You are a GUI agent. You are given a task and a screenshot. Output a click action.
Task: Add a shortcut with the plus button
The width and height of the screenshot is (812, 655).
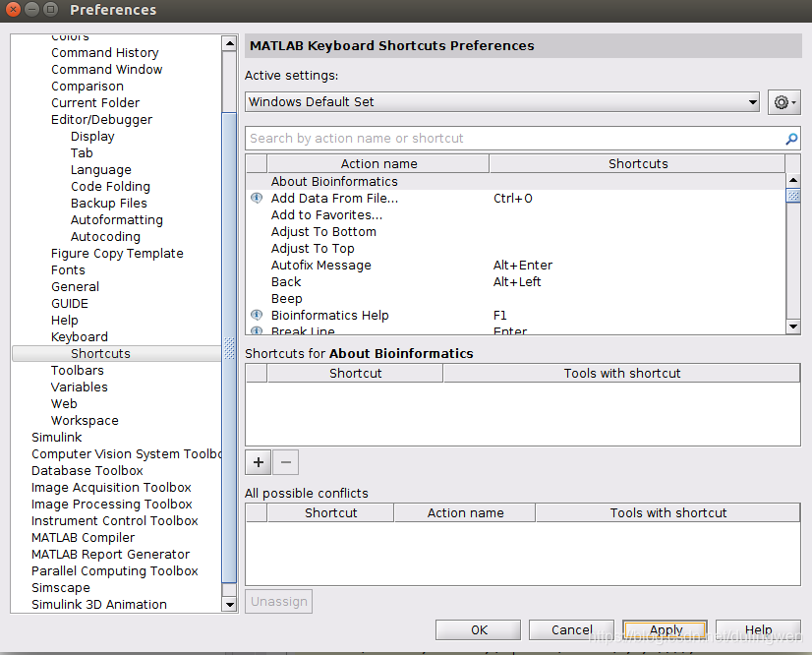(x=259, y=461)
